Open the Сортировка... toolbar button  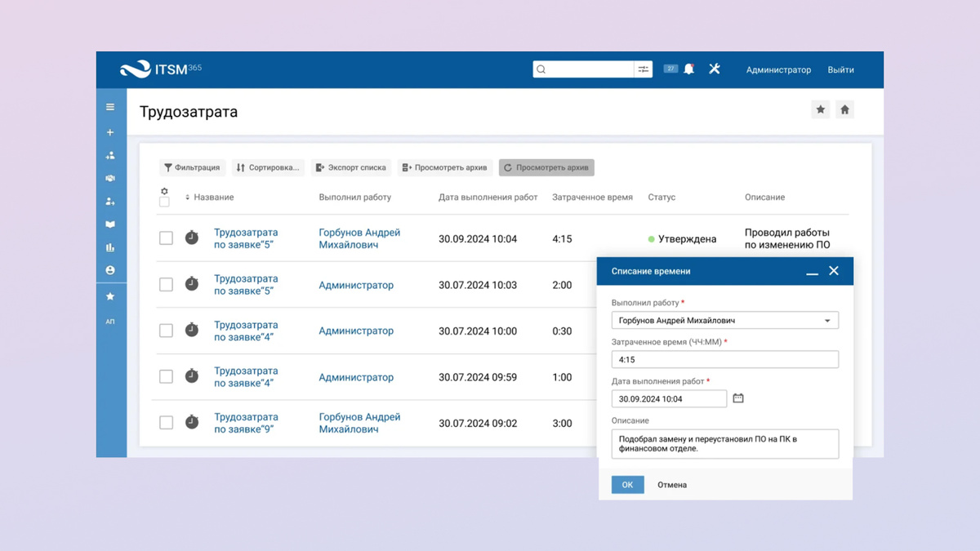point(268,167)
